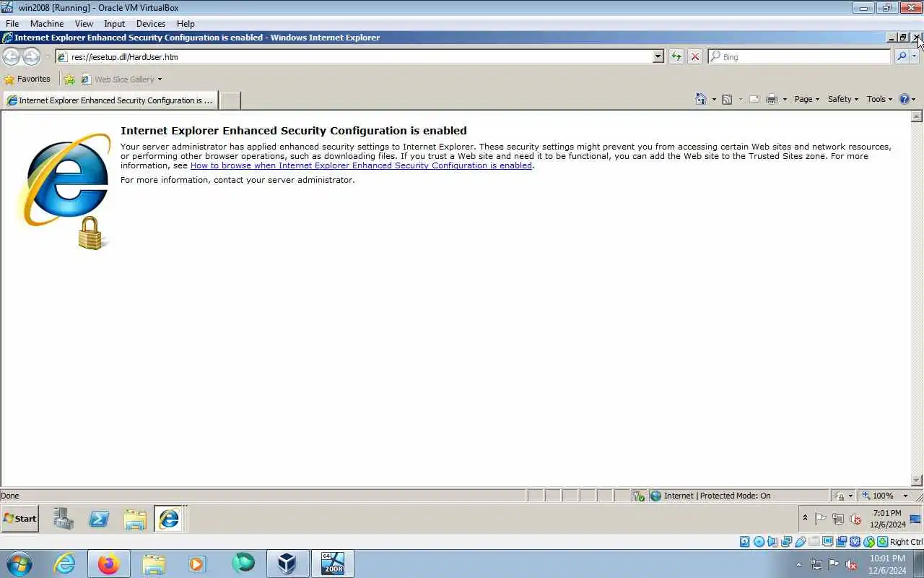Click the host clock showing 10:01 PM
This screenshot has height=578, width=924.
(x=887, y=564)
